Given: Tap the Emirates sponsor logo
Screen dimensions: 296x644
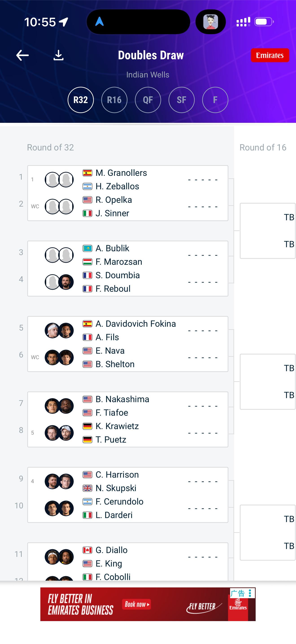Looking at the screenshot, I should click(270, 55).
